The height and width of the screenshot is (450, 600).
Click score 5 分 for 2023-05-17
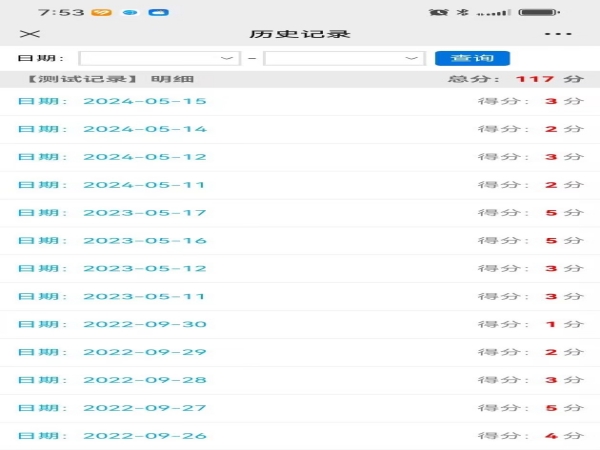pyautogui.click(x=564, y=213)
